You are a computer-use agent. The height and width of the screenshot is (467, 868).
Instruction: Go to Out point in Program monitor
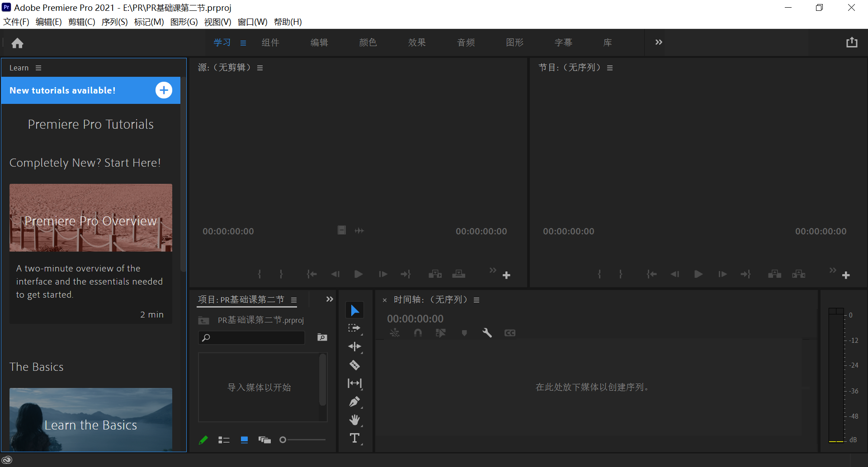pyautogui.click(x=745, y=274)
